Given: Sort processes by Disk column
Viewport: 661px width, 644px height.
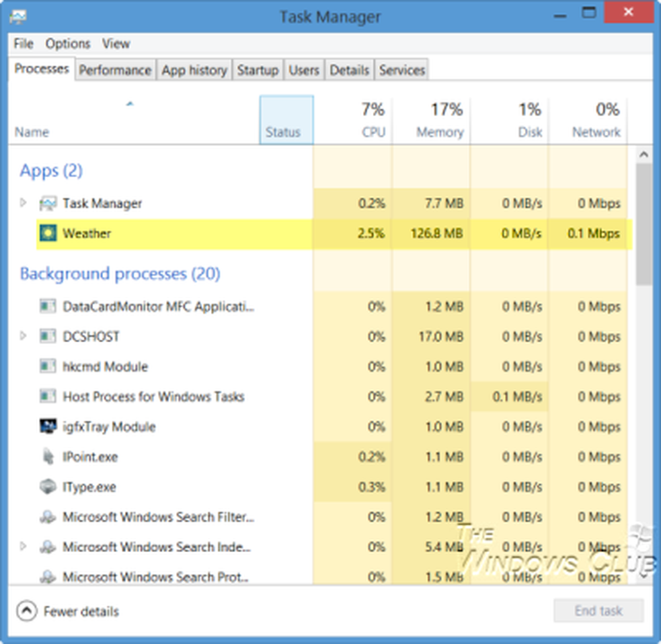Looking at the screenshot, I should [x=509, y=120].
